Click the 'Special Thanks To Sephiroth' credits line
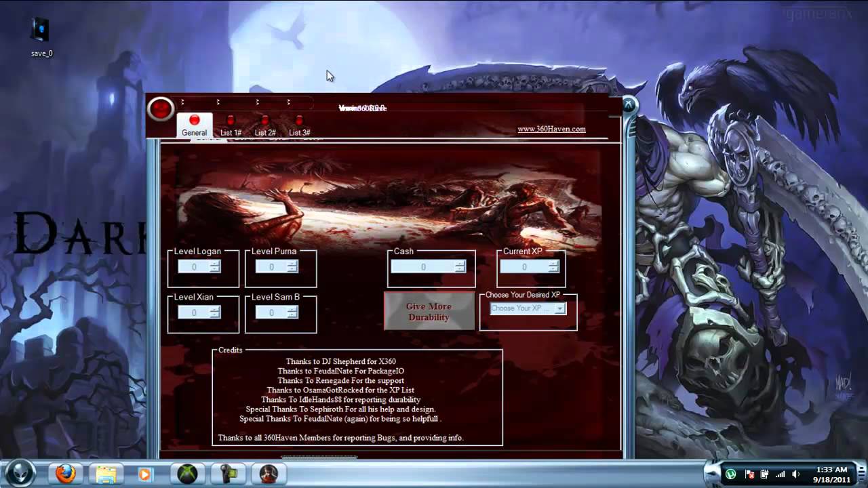 click(341, 409)
